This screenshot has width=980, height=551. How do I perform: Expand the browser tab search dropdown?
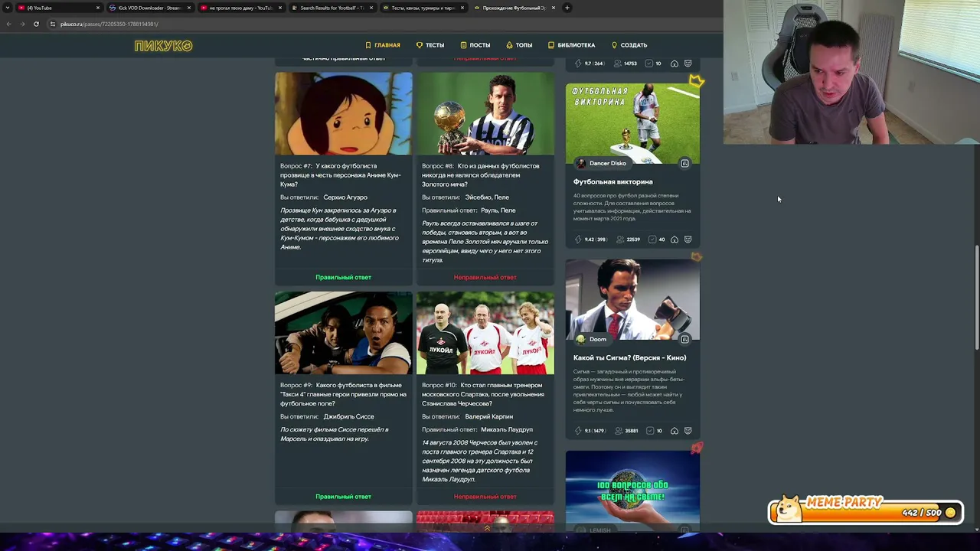[7, 8]
